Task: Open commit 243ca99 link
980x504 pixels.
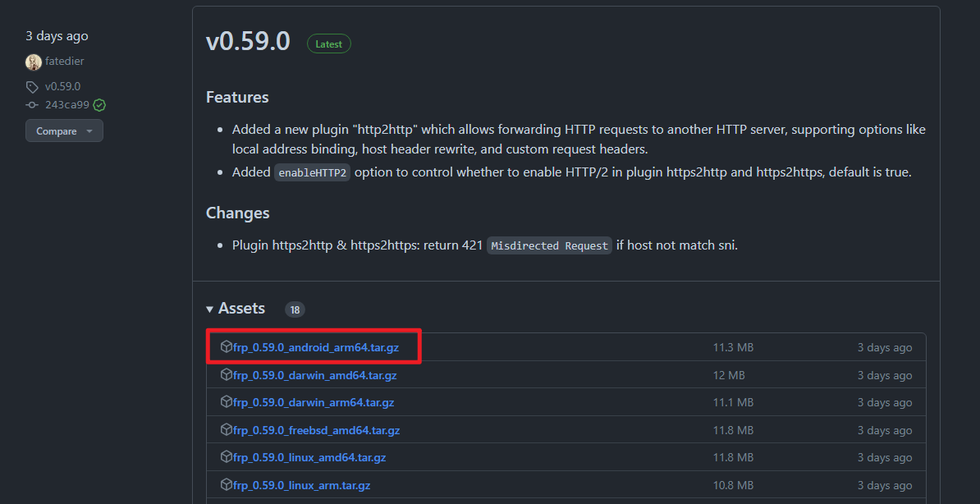Action: pos(66,105)
